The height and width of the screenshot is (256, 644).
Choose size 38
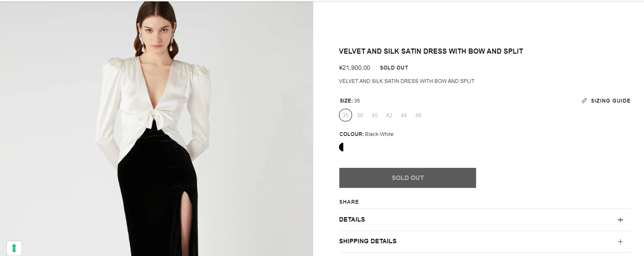pyautogui.click(x=360, y=115)
